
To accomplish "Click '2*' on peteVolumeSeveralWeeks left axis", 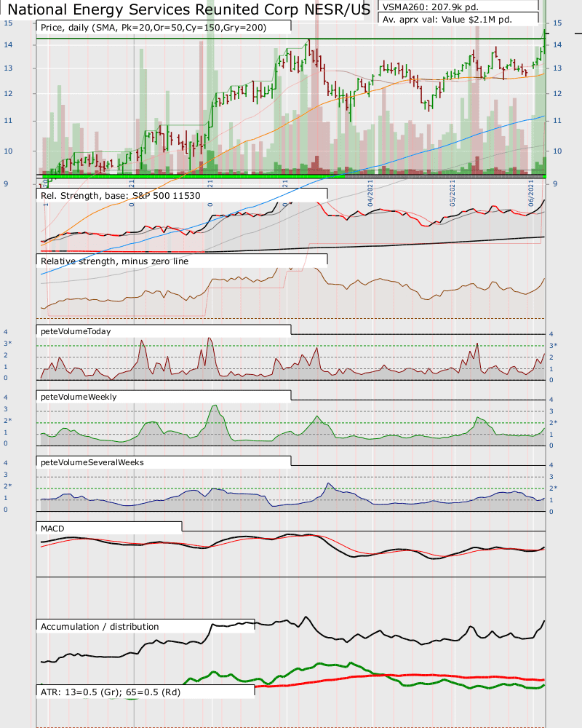I will coord(8,486).
